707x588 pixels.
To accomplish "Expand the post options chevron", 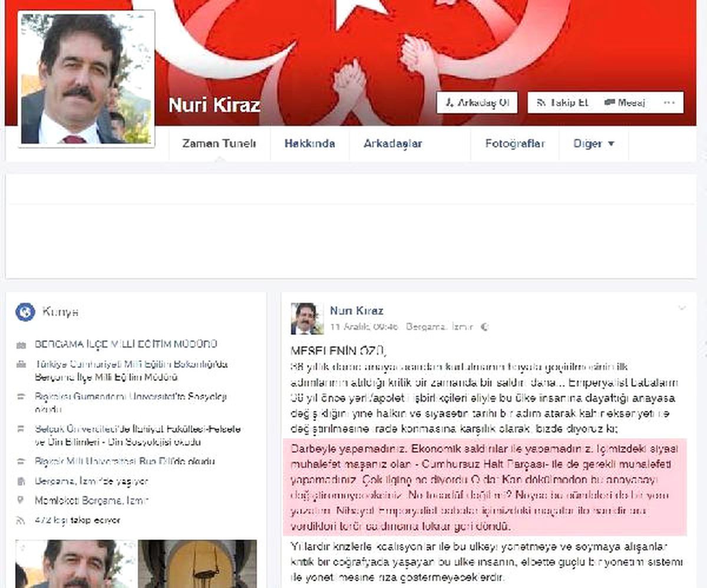I will pyautogui.click(x=682, y=308).
